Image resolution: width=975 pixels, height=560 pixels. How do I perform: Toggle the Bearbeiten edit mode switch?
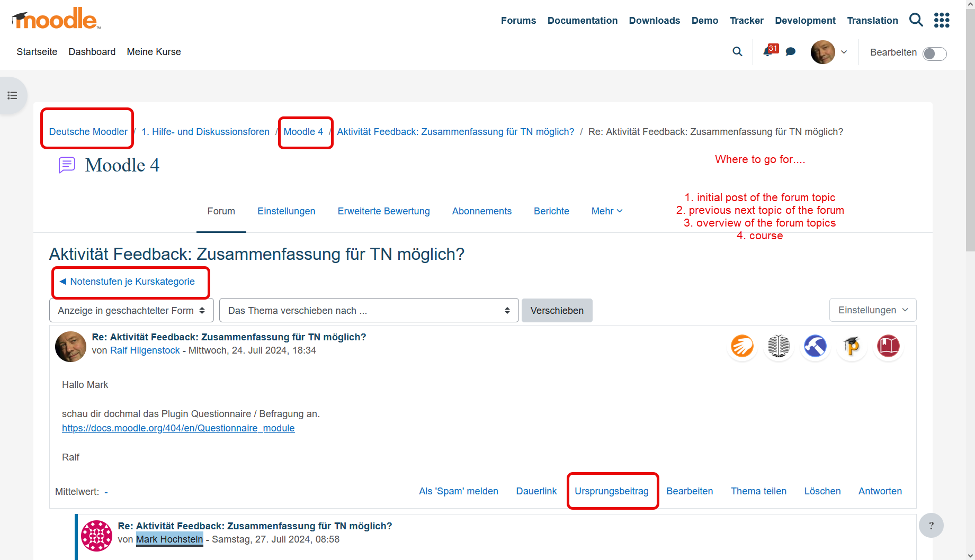tap(934, 54)
